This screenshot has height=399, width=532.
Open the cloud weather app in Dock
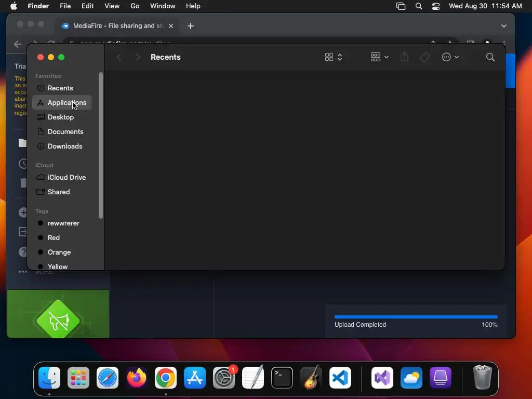click(x=411, y=378)
